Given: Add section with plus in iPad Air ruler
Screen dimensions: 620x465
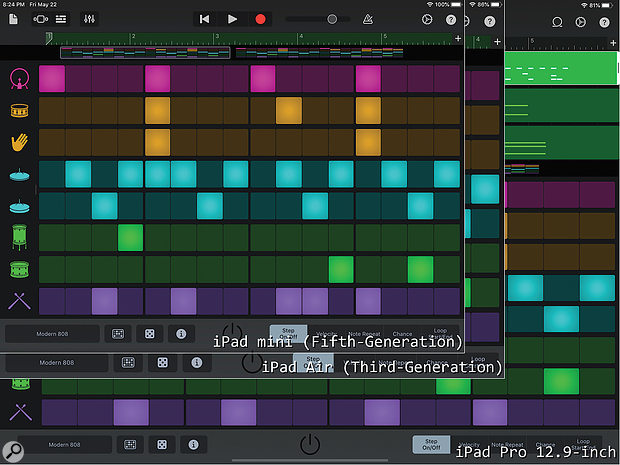Looking at the screenshot, I should [497, 42].
